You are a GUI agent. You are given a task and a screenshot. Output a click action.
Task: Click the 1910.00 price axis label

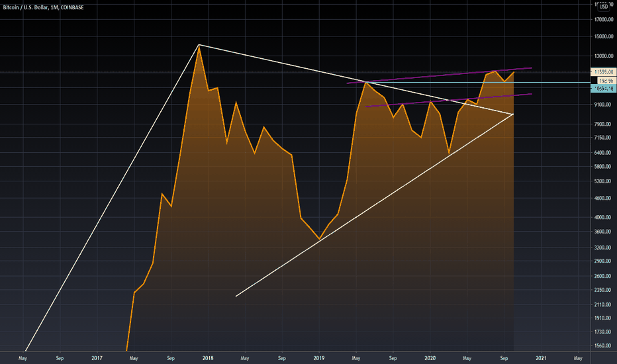pyautogui.click(x=604, y=318)
